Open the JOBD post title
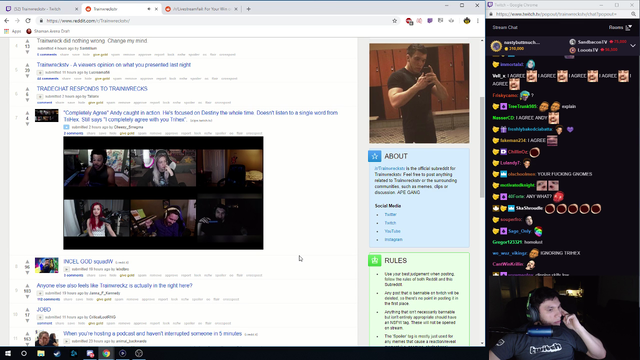Screen dimensions: 640x360 pos(44,309)
